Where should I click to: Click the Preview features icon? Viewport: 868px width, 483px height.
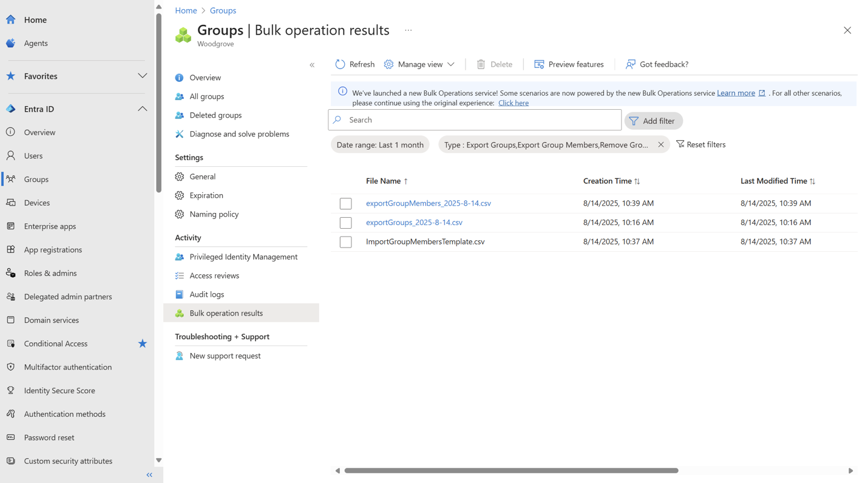(x=538, y=64)
